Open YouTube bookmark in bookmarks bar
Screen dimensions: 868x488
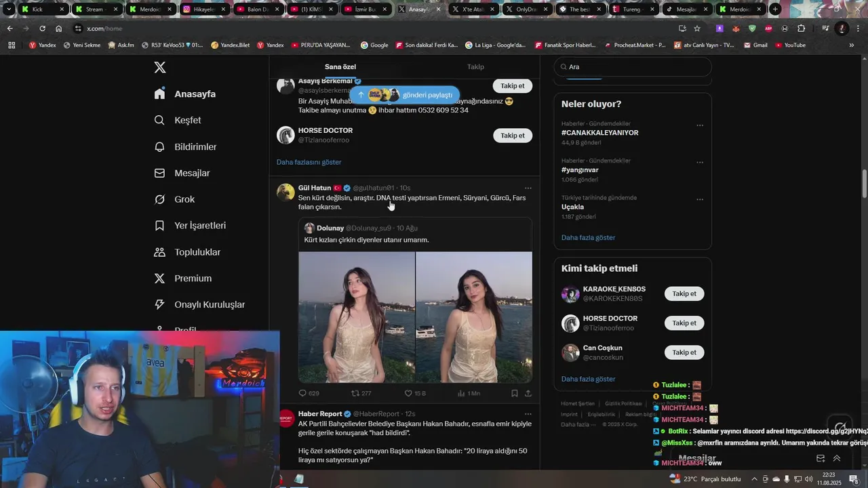(791, 45)
